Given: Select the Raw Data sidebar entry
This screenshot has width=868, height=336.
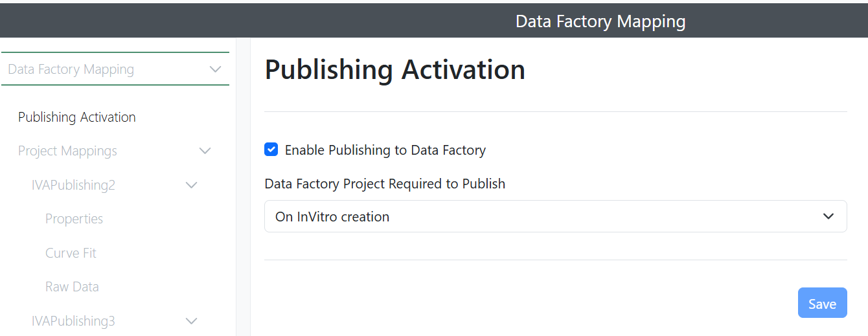Looking at the screenshot, I should point(72,287).
